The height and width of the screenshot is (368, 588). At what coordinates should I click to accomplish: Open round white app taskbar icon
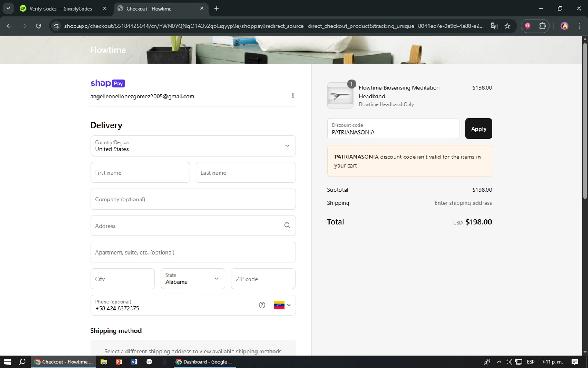click(149, 362)
